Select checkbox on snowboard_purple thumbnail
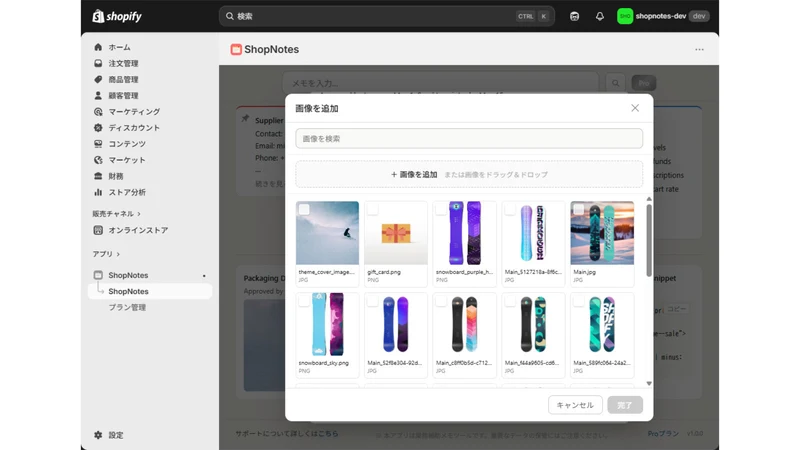The height and width of the screenshot is (450, 800). coord(441,210)
